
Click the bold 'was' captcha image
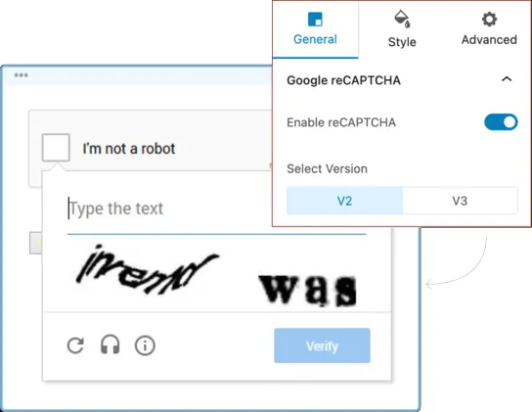tap(307, 289)
